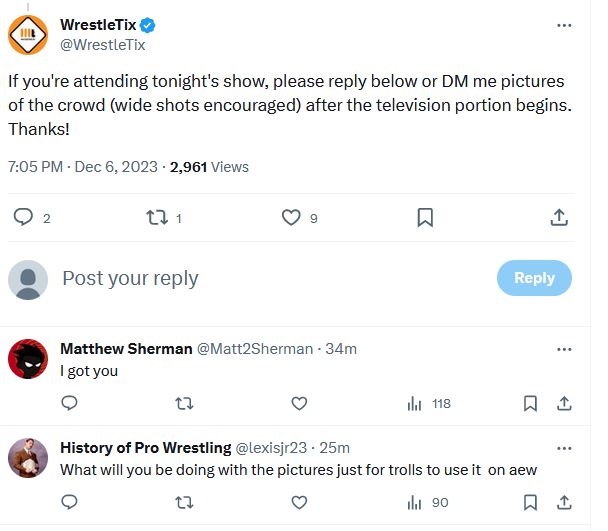Bookmark the main WrestleTix tweet
This screenshot has height=531, width=608.
pos(425,217)
